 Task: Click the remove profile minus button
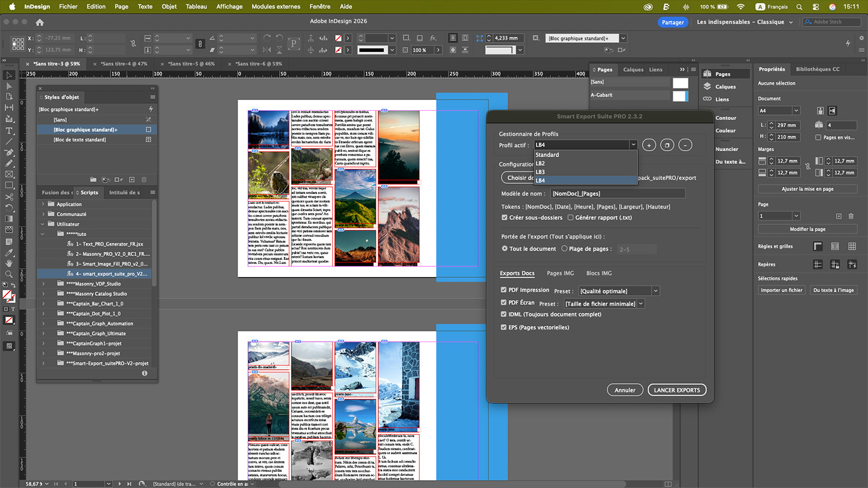[685, 145]
